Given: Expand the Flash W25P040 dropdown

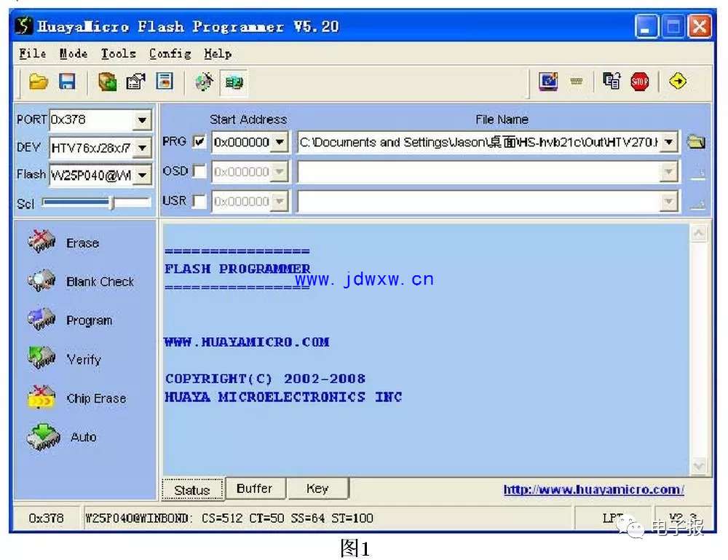Looking at the screenshot, I should click(x=142, y=175).
